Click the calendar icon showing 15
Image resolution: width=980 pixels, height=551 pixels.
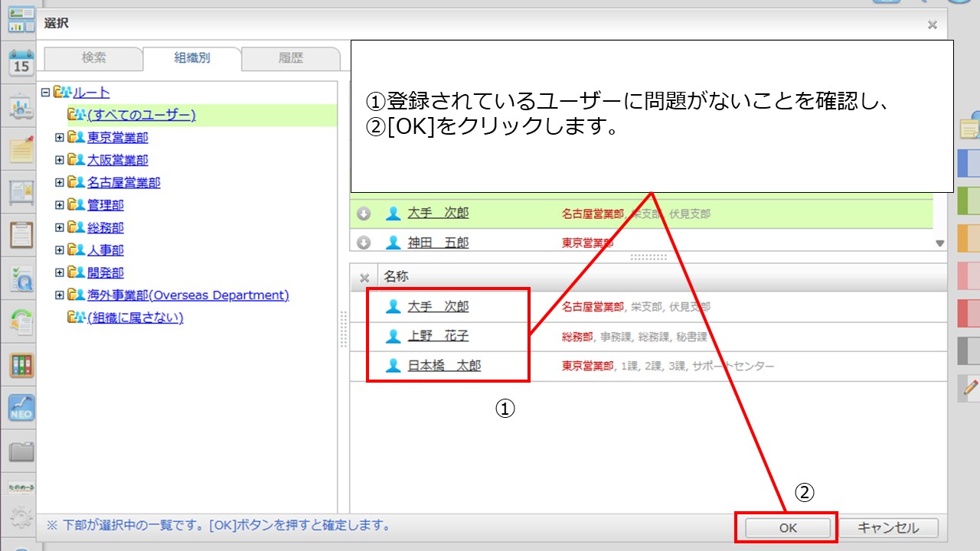point(21,63)
